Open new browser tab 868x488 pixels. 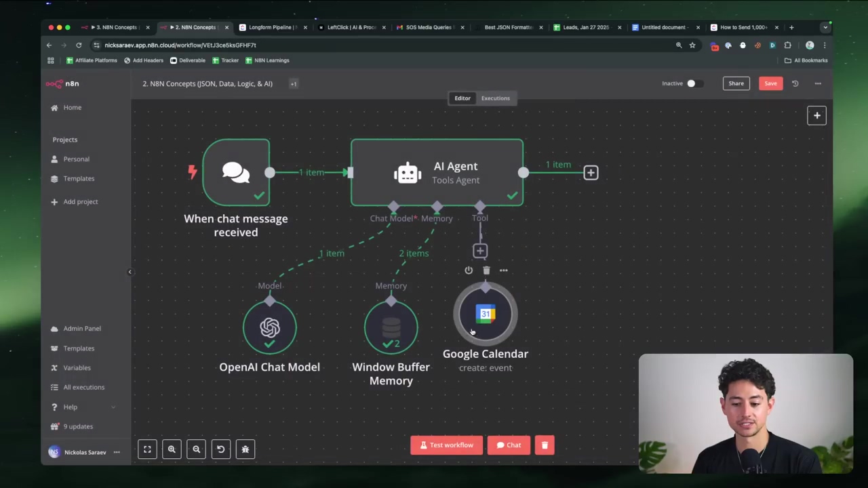tap(791, 27)
